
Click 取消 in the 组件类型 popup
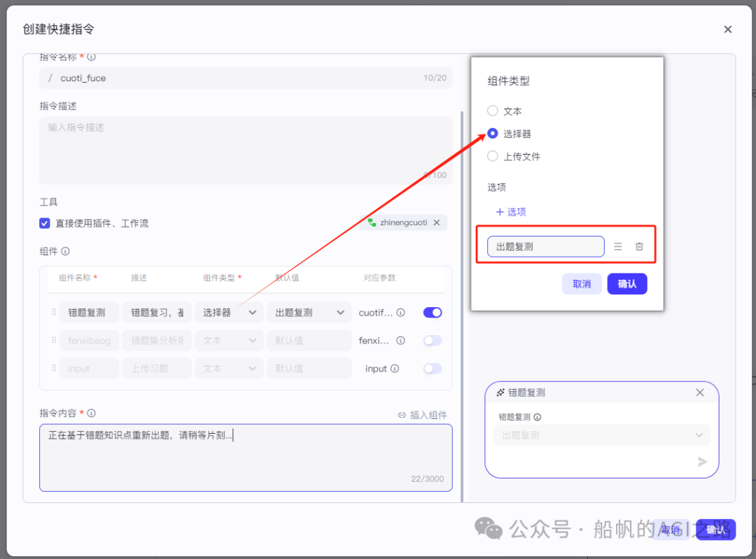[x=582, y=284]
